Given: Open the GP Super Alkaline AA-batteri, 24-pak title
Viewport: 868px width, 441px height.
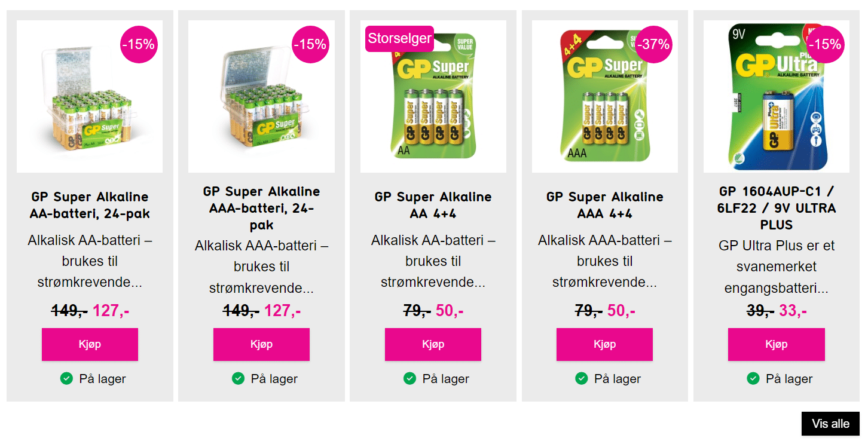Looking at the screenshot, I should pos(90,205).
